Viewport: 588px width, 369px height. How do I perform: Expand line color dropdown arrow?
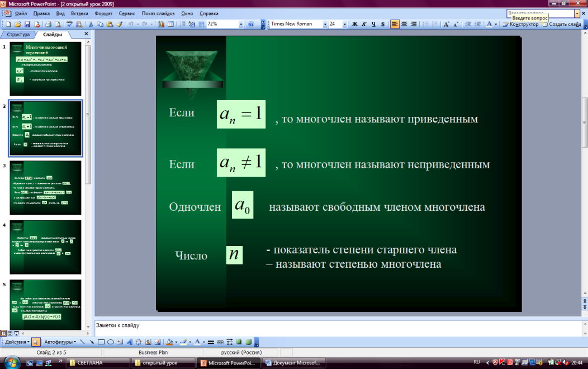(x=190, y=342)
